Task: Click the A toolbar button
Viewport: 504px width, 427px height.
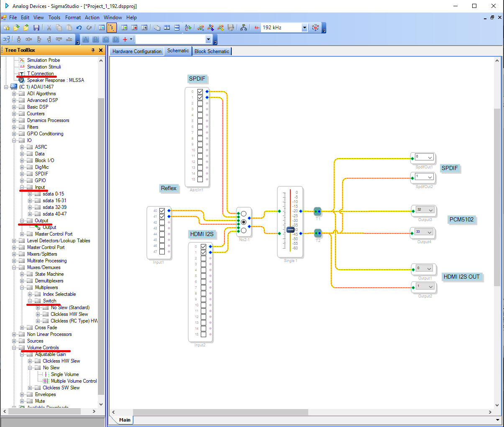Action: coord(86,39)
